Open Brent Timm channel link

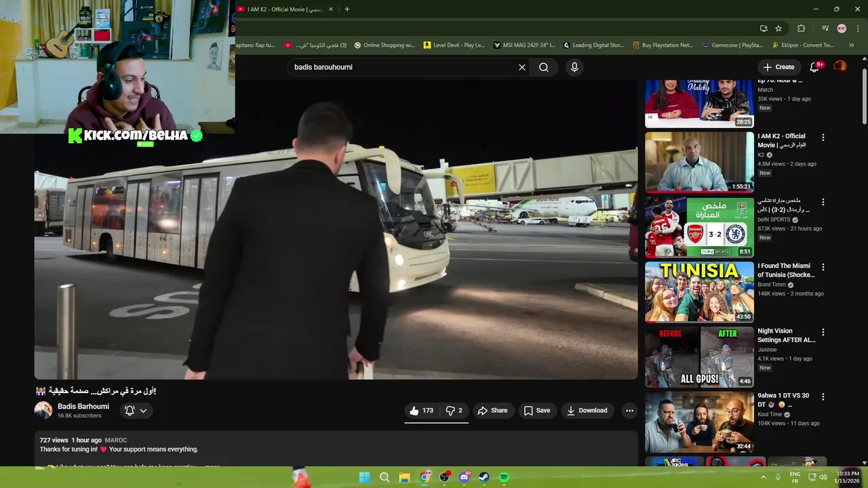pyautogui.click(x=772, y=285)
